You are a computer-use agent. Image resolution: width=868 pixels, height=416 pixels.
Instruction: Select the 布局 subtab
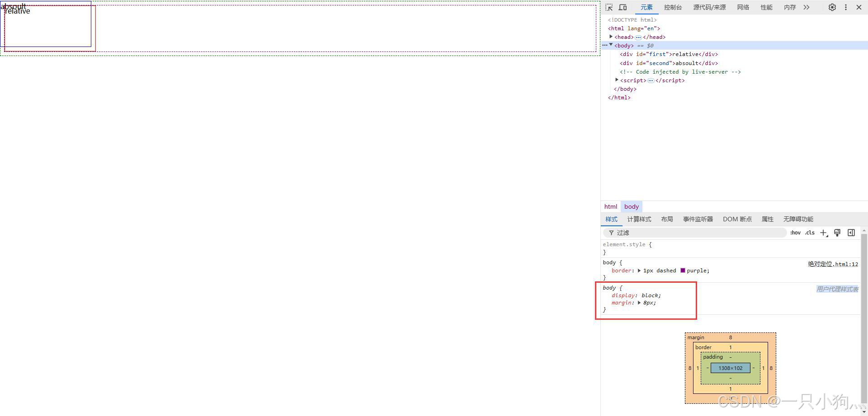coord(667,219)
